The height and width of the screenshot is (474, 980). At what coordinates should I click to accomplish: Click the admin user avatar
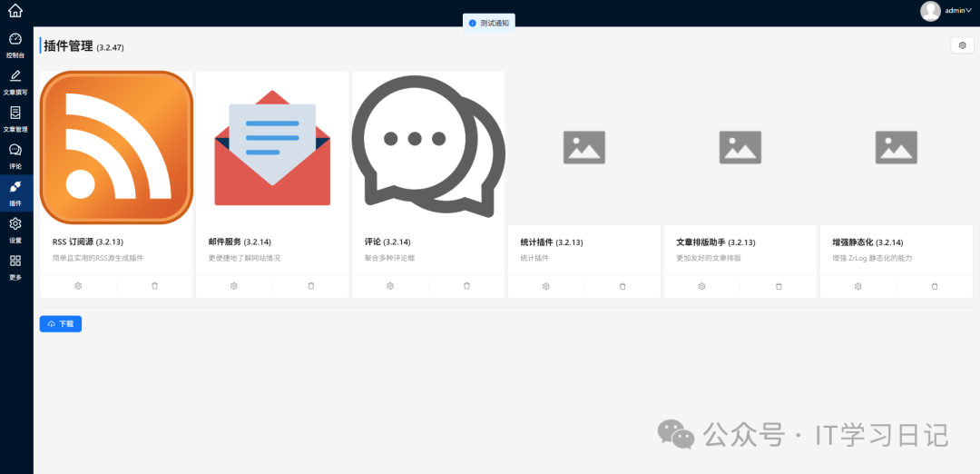tap(930, 11)
